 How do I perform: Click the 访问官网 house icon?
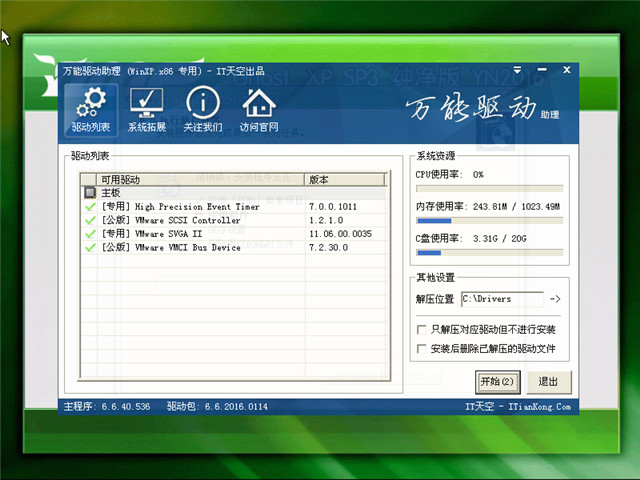click(x=259, y=110)
